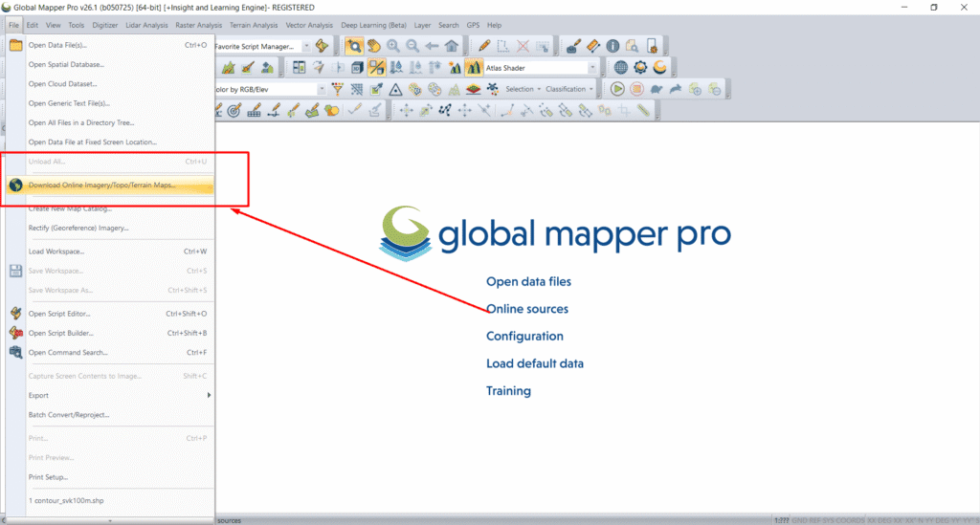
Task: Click the green play button icon
Action: pos(617,89)
